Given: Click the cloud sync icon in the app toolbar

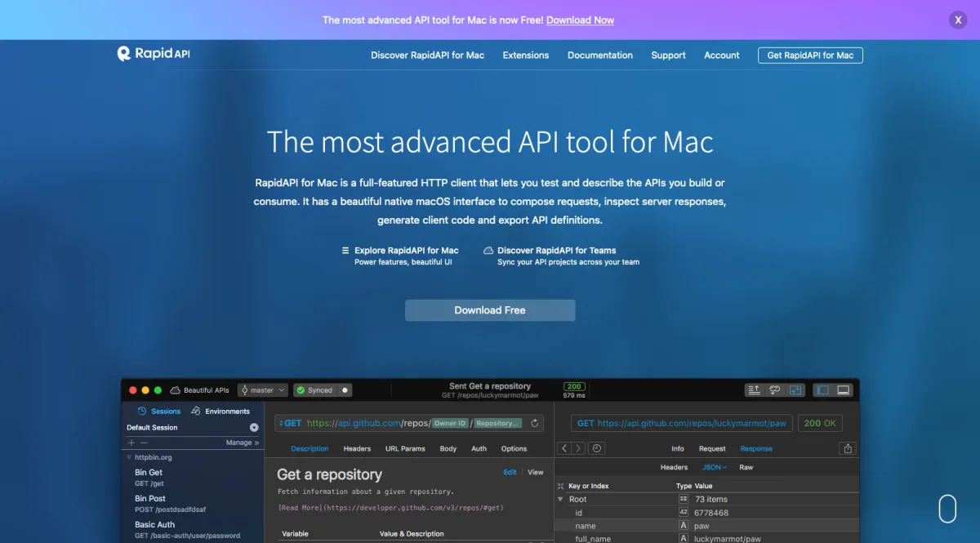Looking at the screenshot, I should 775,390.
